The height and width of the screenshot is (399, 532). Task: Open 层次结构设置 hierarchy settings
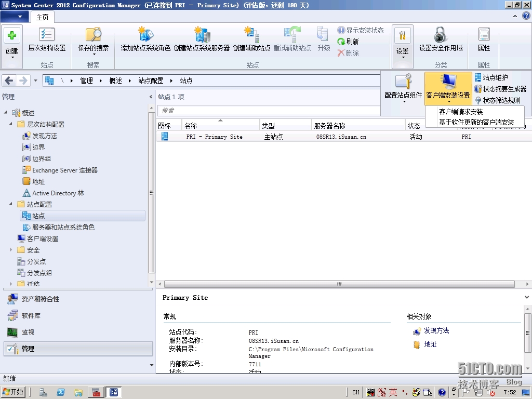click(47, 39)
